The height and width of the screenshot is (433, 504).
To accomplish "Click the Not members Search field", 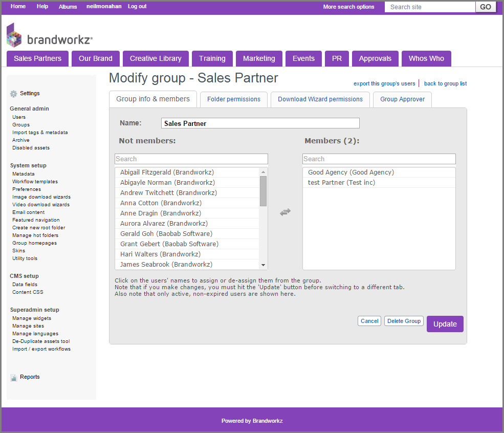I will [191, 159].
